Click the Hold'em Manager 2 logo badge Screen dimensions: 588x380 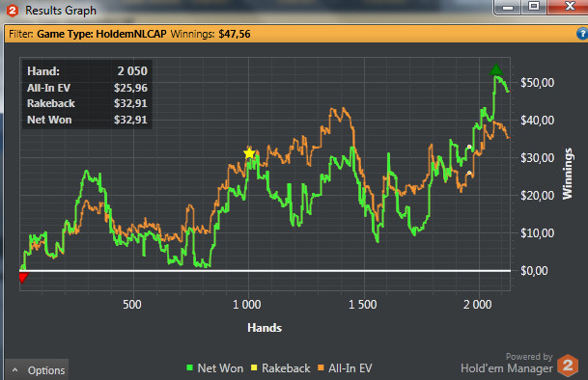coord(568,365)
